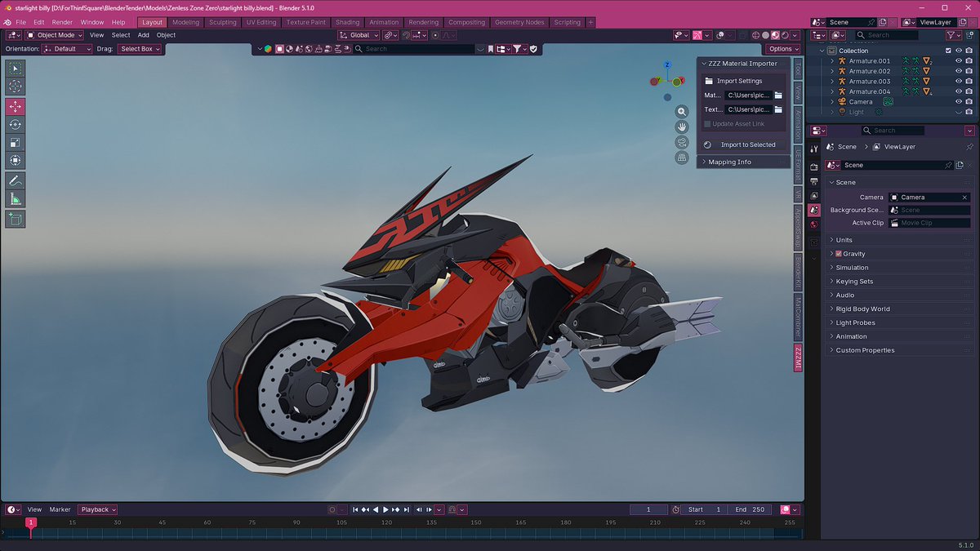Open Orientation Default dropdown
This screenshot has width=980, height=551.
(x=67, y=49)
